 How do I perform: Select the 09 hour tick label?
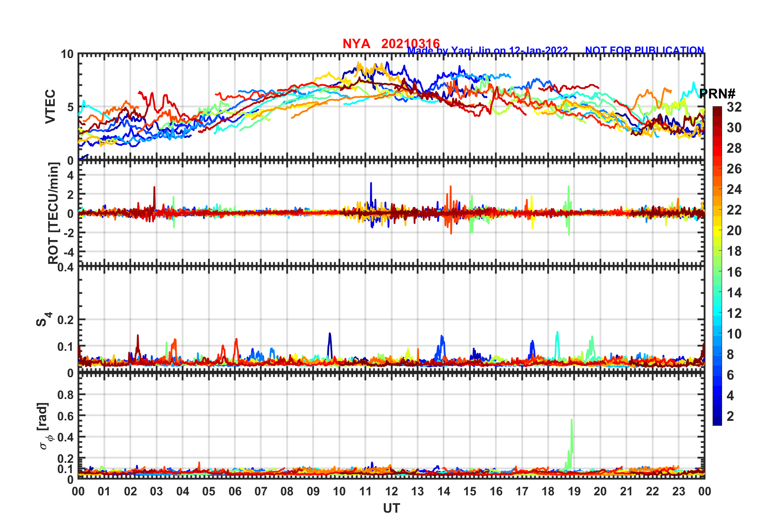click(x=313, y=491)
